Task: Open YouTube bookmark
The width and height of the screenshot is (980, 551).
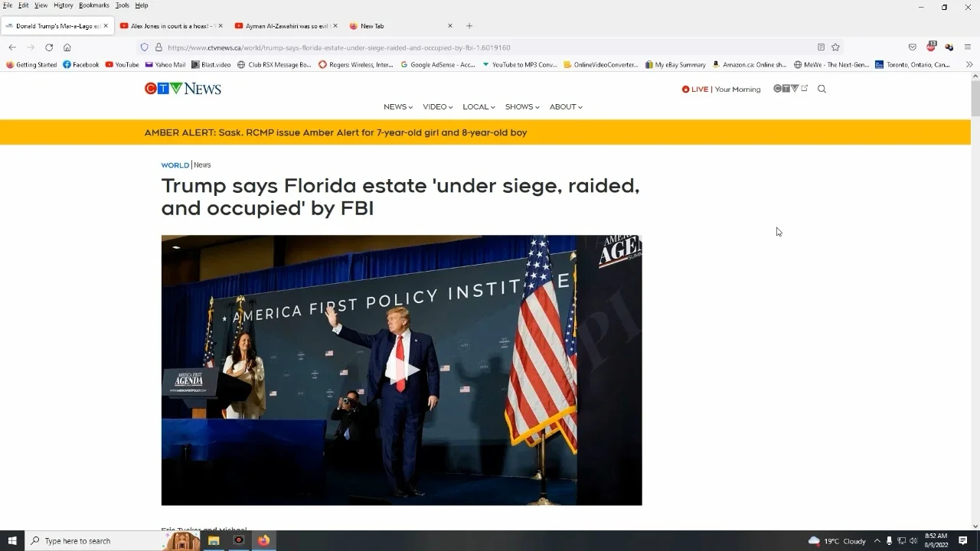Action: pos(122,65)
